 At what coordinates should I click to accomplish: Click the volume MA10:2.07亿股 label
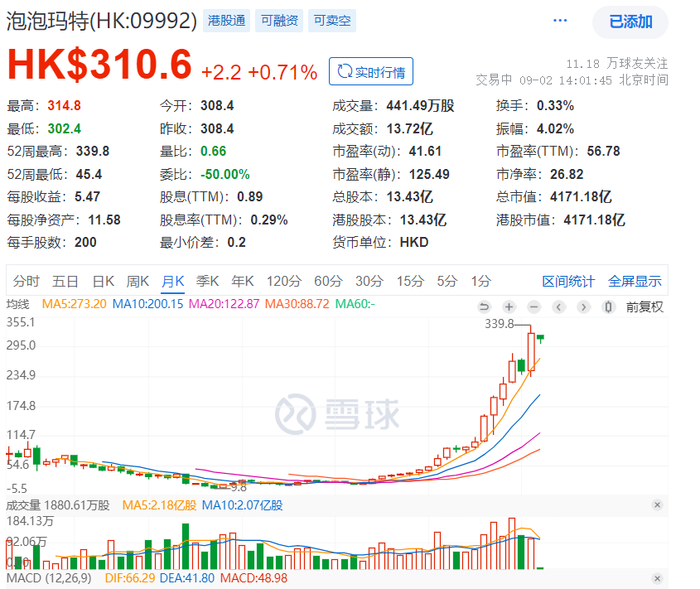click(243, 505)
